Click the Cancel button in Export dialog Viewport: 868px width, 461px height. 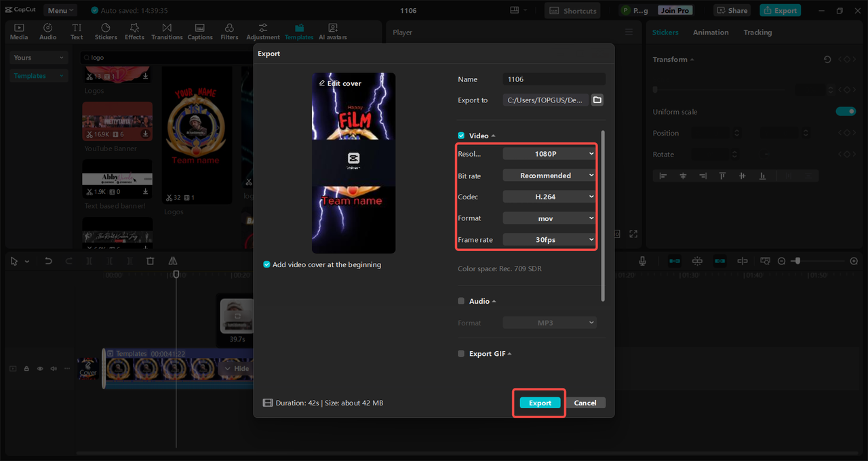tap(585, 403)
